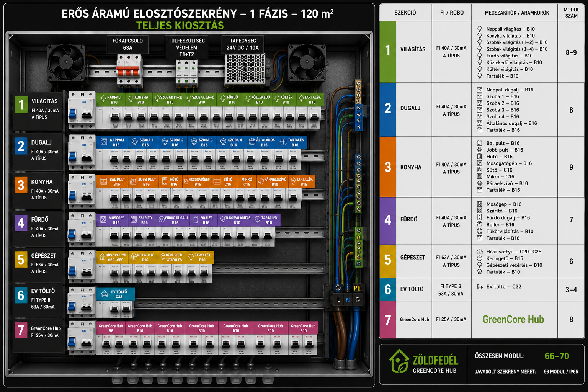Screen dimensions: 588x392
Task: Click the bulb icon beside Nappali világítás – B10
Action: pyautogui.click(x=480, y=29)
